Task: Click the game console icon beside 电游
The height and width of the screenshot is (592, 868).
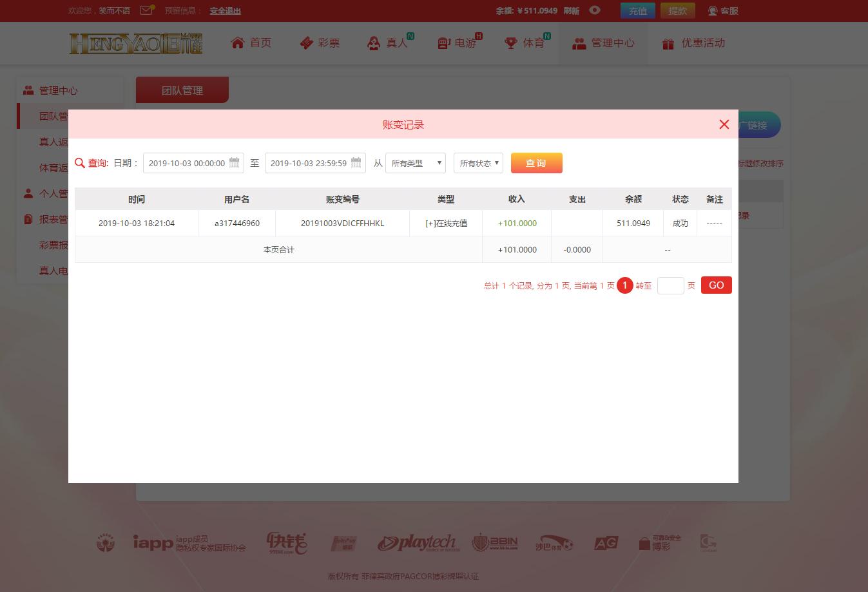Action: pyautogui.click(x=443, y=43)
